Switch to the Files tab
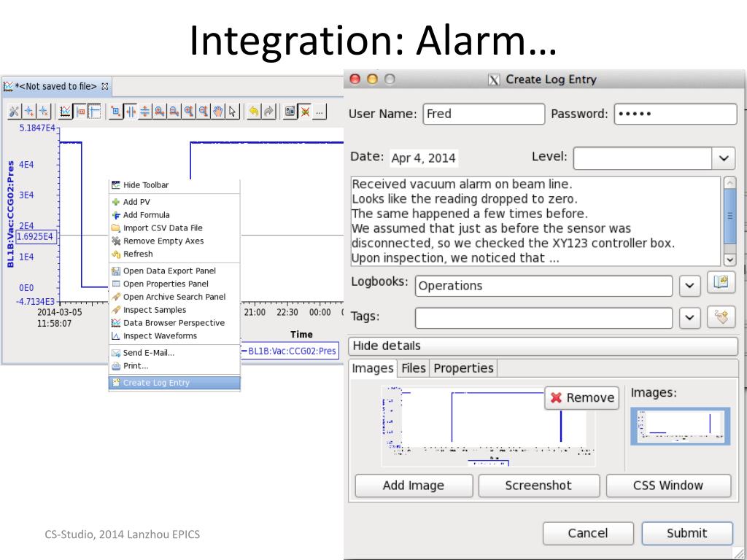 (x=413, y=368)
